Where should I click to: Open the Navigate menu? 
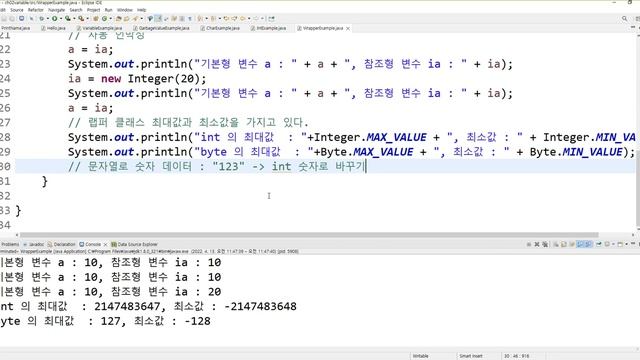point(56,10)
